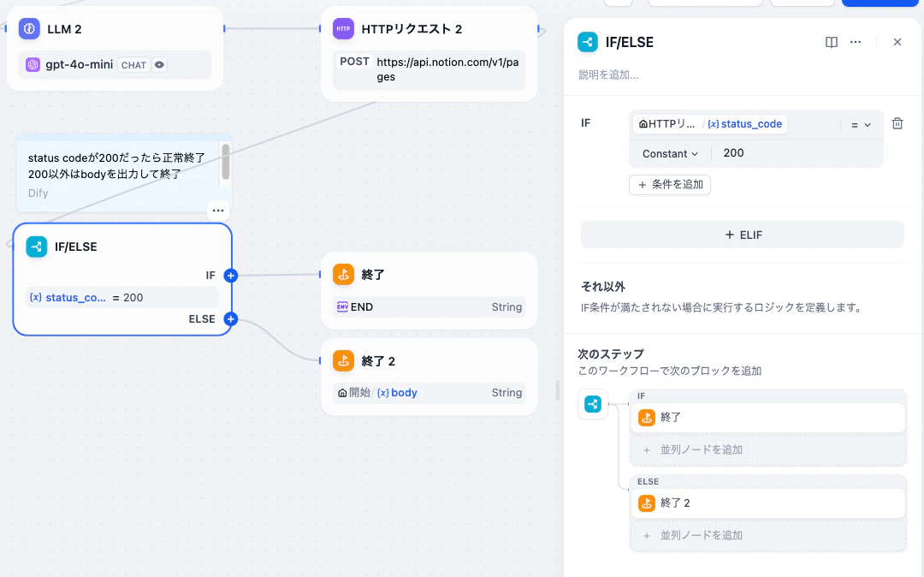
Task: Open the HTTP status_code variable selector
Action: [710, 124]
